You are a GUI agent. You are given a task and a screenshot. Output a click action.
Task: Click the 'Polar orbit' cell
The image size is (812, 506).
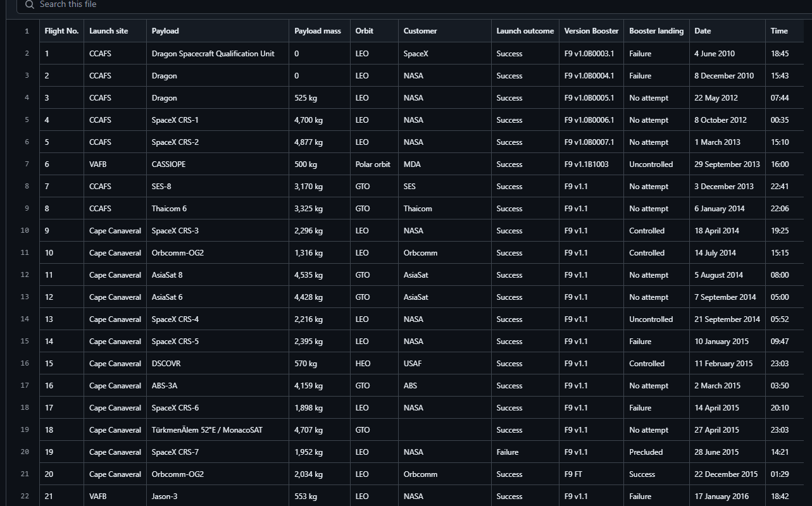[373, 164]
